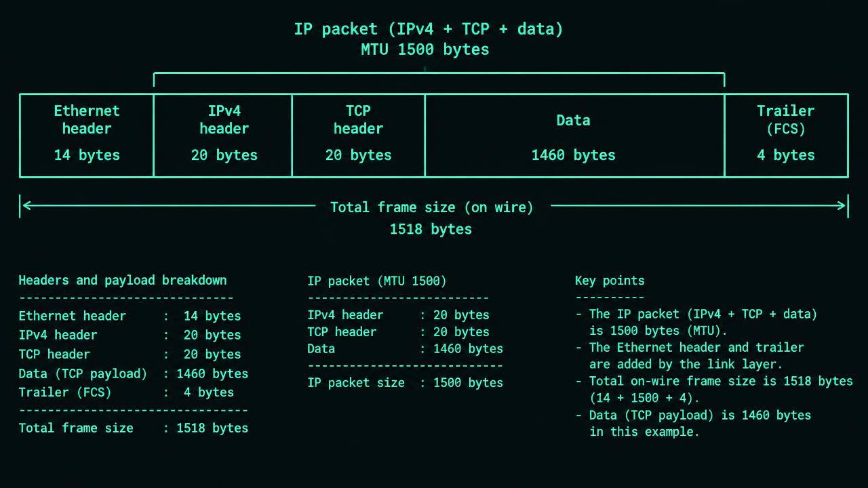Click the "Headers and payload breakdown" heading
Viewport: 868px width, 488px height.
(x=123, y=281)
